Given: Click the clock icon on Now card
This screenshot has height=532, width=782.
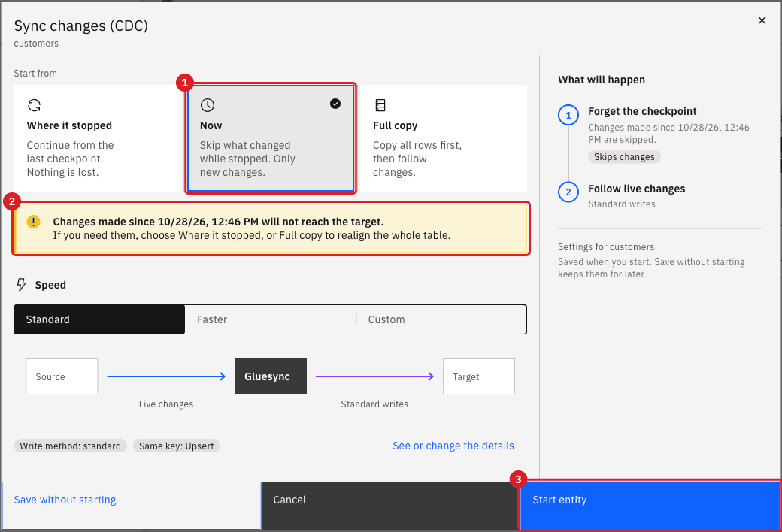Looking at the screenshot, I should pyautogui.click(x=207, y=105).
